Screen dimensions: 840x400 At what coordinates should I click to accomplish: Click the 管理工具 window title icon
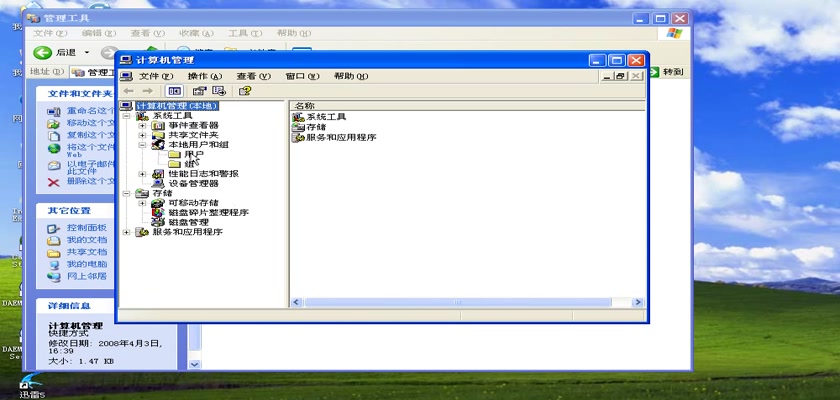(x=33, y=18)
